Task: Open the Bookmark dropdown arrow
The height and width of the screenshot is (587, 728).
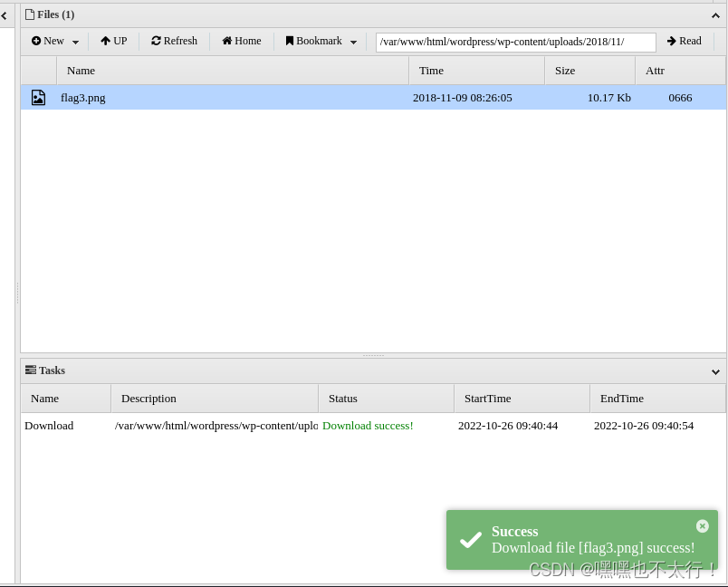Action: click(x=353, y=43)
